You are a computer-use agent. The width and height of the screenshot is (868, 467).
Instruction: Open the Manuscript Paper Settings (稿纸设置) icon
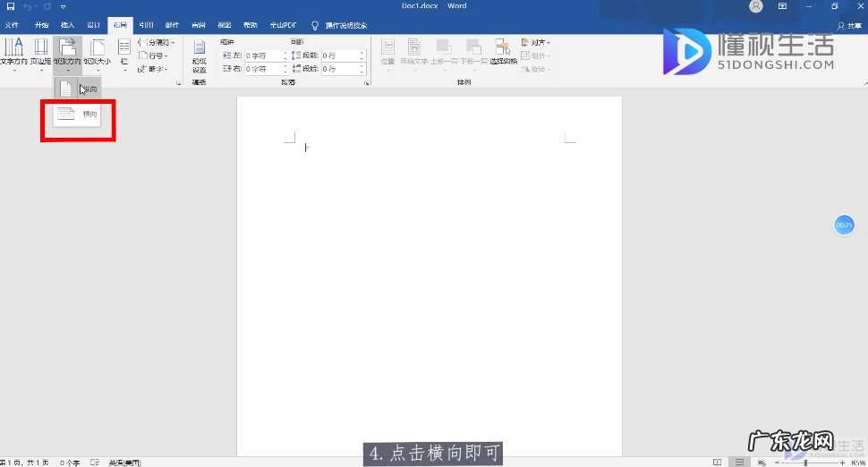tap(199, 56)
